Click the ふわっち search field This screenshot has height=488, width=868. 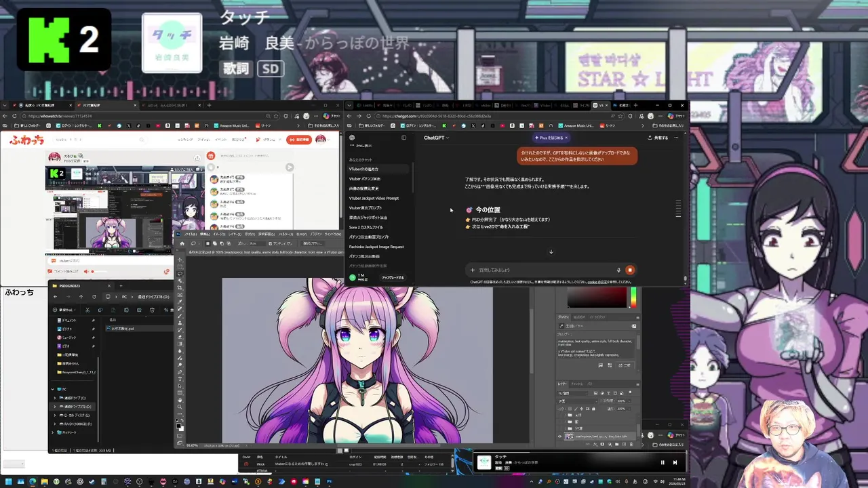(x=99, y=140)
